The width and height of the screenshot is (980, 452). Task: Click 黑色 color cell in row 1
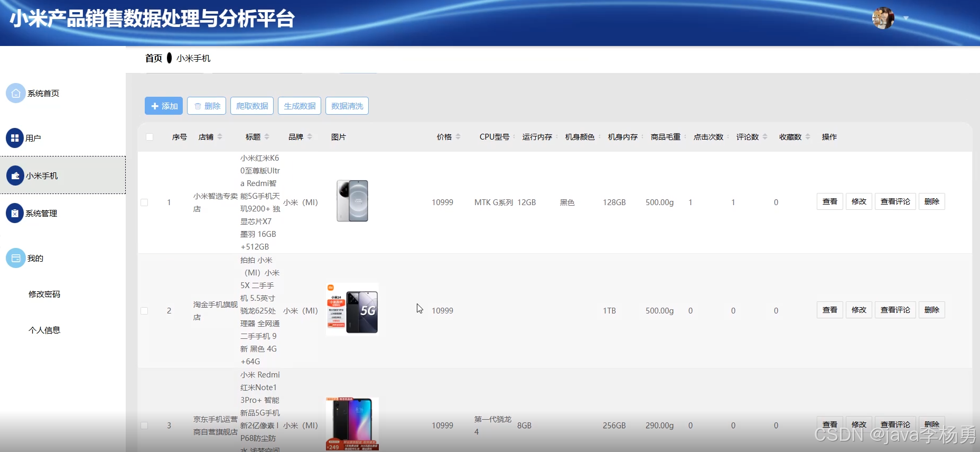(x=567, y=202)
